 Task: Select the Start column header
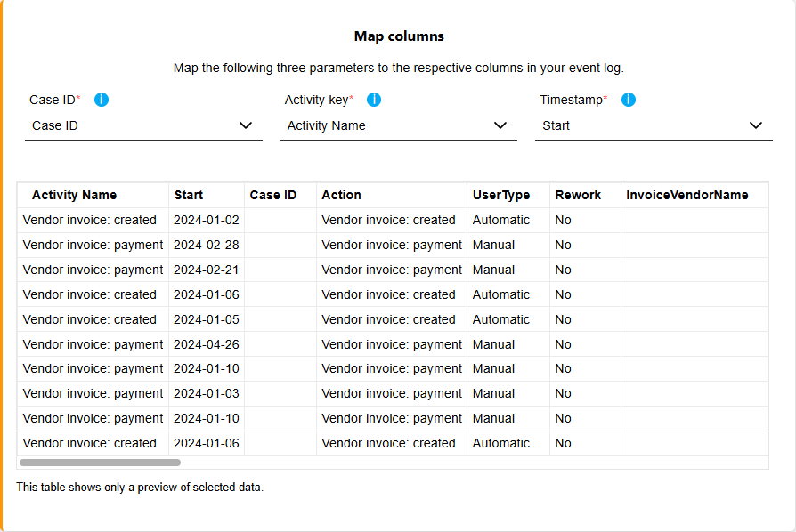pos(189,195)
